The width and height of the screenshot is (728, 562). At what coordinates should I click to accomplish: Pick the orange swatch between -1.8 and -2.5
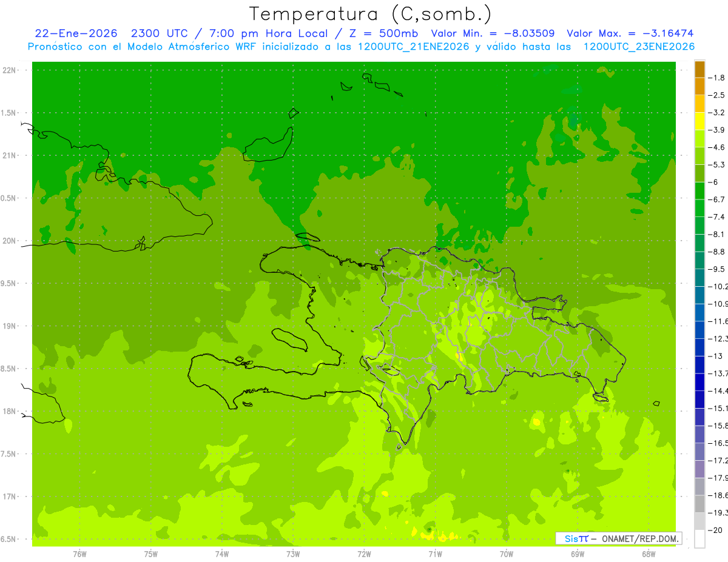[699, 87]
